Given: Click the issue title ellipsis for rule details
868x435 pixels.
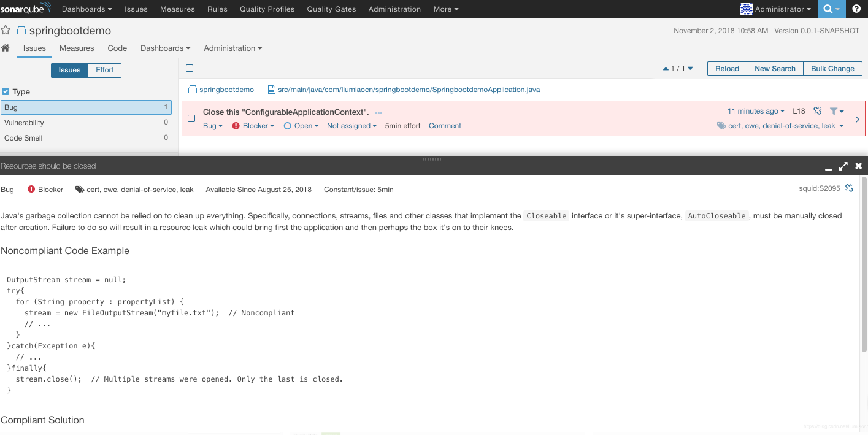Looking at the screenshot, I should tap(378, 113).
